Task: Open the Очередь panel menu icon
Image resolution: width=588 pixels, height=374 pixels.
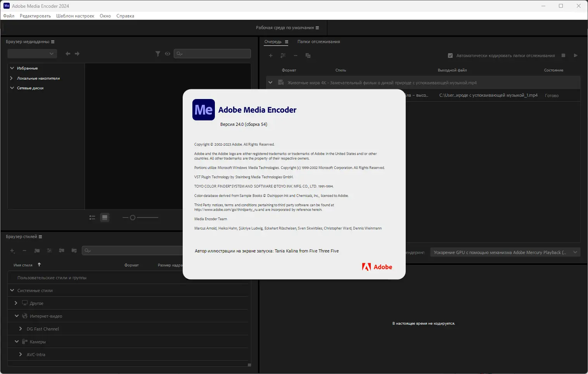Action: pyautogui.click(x=287, y=42)
